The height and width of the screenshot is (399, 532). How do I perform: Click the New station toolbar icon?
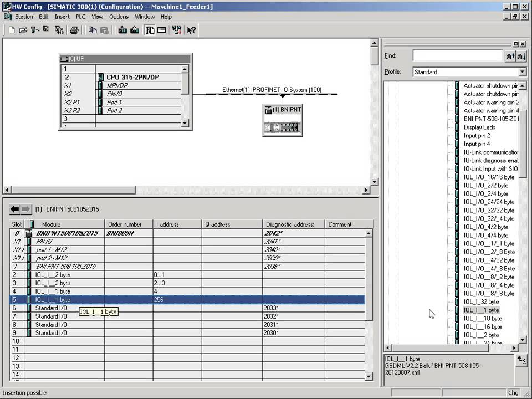tap(12, 30)
